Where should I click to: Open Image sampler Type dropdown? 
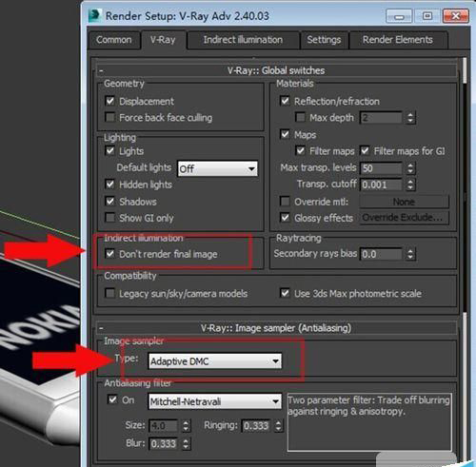pos(215,361)
